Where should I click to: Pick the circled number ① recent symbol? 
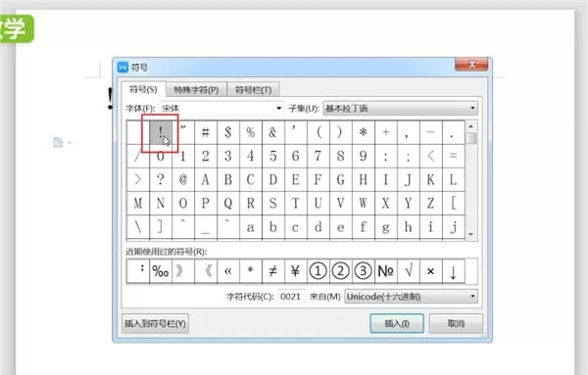pos(318,271)
